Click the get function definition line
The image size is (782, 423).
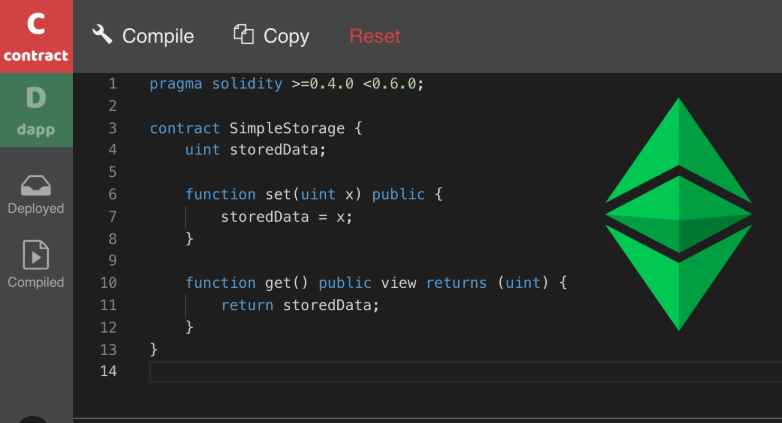(x=376, y=283)
